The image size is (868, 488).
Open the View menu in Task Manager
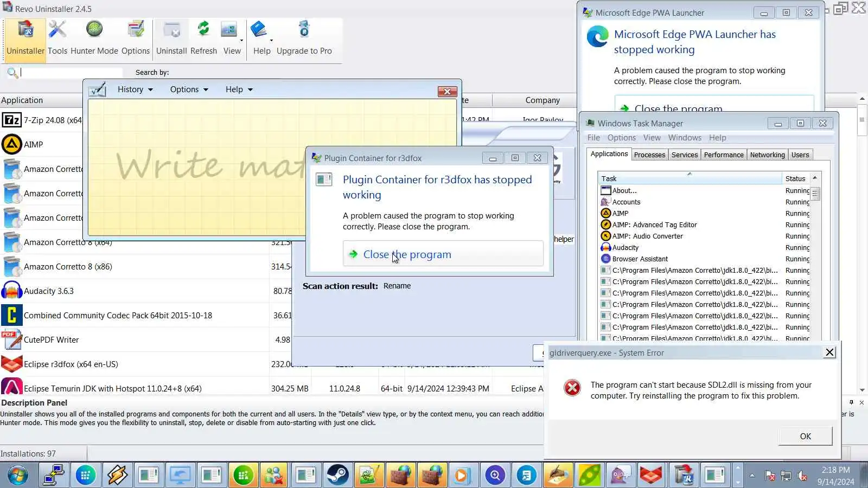coord(652,138)
